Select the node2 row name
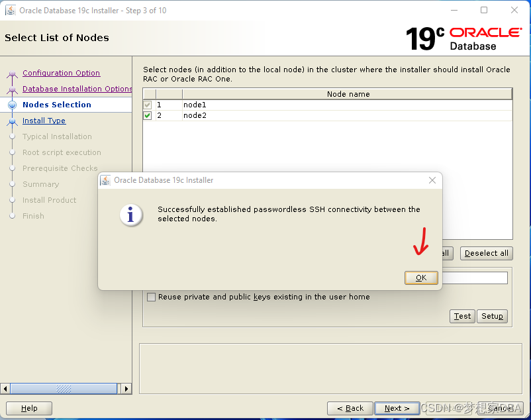531x420 pixels. coord(195,115)
